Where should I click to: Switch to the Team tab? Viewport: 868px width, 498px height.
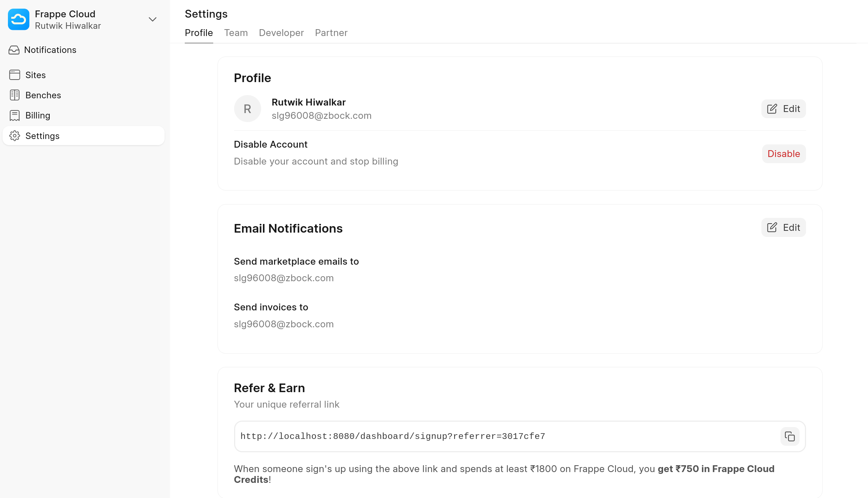click(x=236, y=33)
